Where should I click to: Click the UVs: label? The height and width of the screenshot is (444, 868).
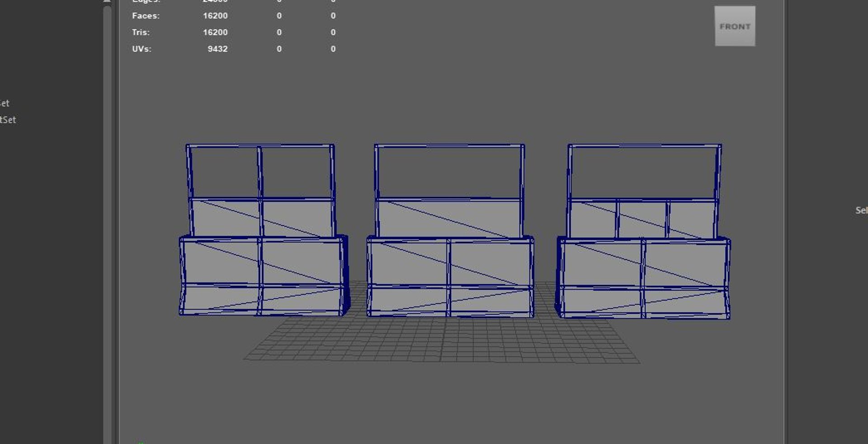[x=142, y=49]
